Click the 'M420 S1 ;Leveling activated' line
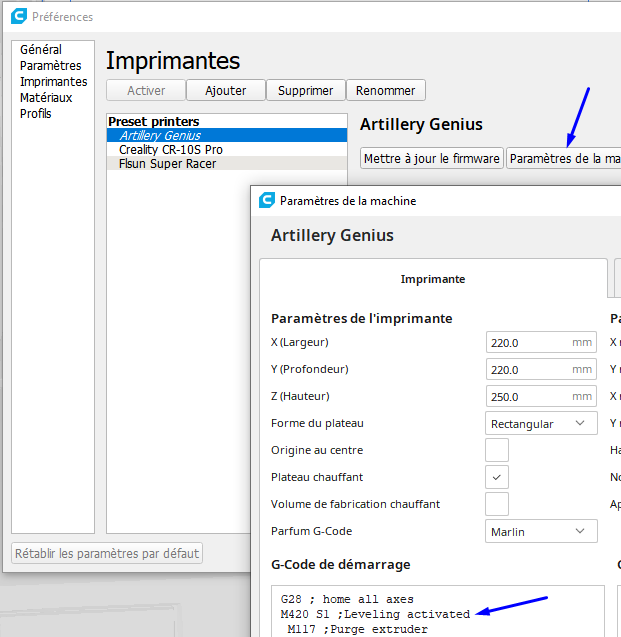This screenshot has width=621, height=637. coord(375,614)
